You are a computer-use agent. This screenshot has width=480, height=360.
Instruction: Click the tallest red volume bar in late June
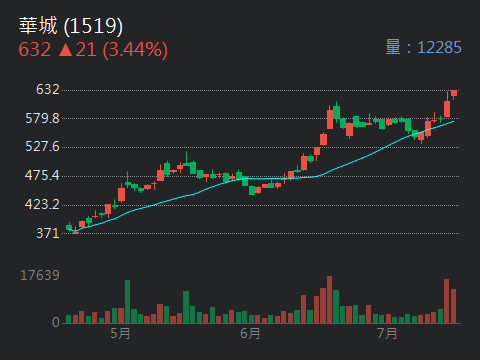329,299
